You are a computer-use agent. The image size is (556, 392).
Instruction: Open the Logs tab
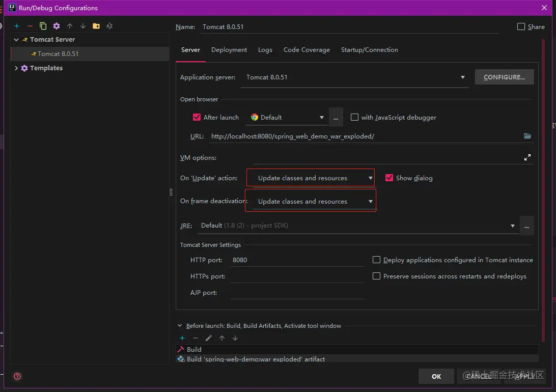click(265, 50)
